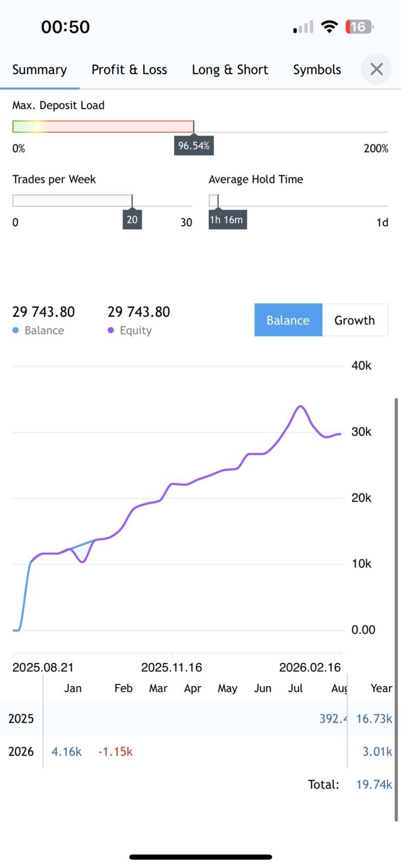401x868 pixels.
Task: Switch chart to Growth view
Action: tap(355, 320)
